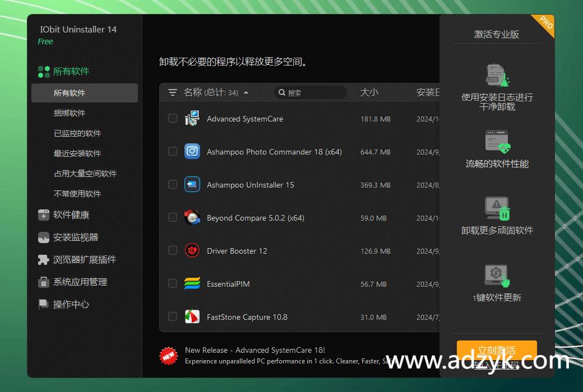Check the Advanced SystemCare checkbox
This screenshot has height=392, width=583.
[x=172, y=119]
